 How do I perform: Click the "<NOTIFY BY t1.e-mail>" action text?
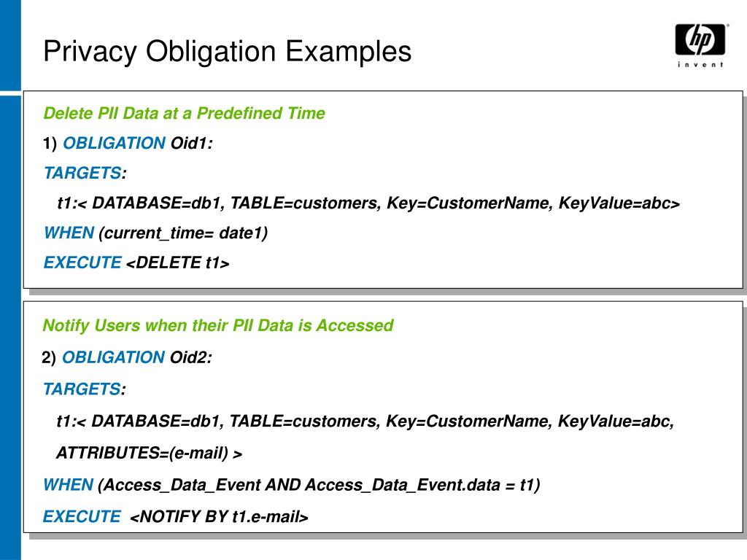point(219,517)
